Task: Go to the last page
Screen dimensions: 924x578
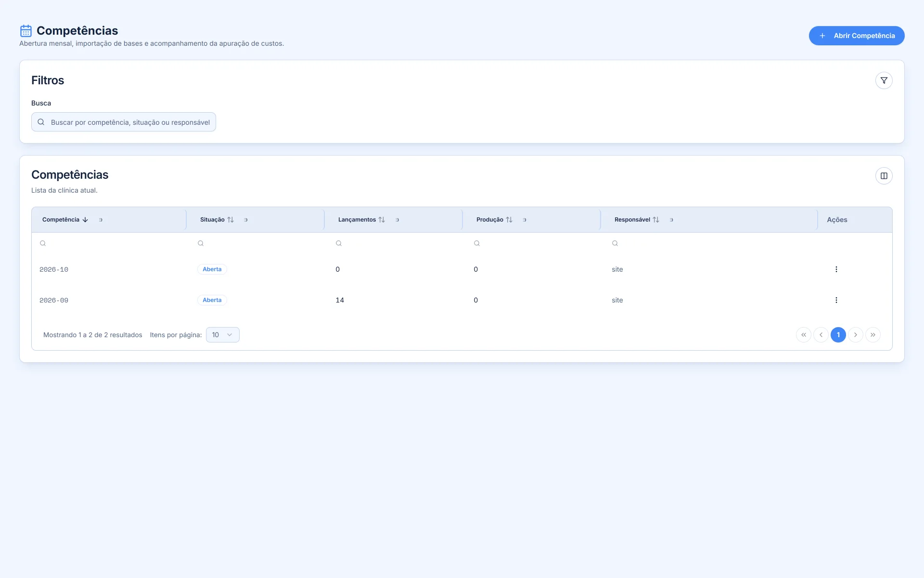Action: coord(873,335)
